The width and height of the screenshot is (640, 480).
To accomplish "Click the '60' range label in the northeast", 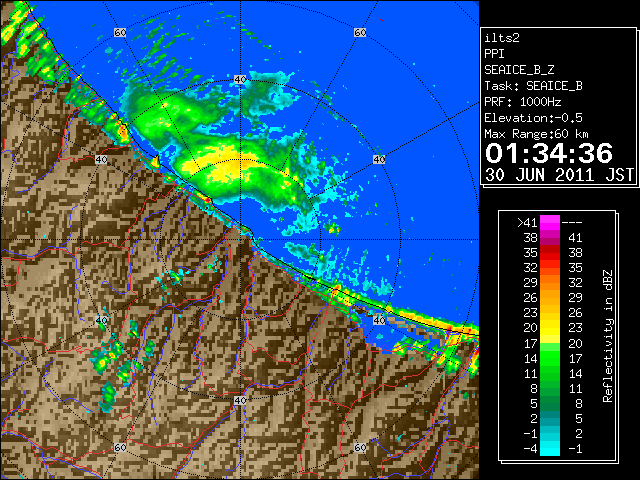I will [x=360, y=32].
